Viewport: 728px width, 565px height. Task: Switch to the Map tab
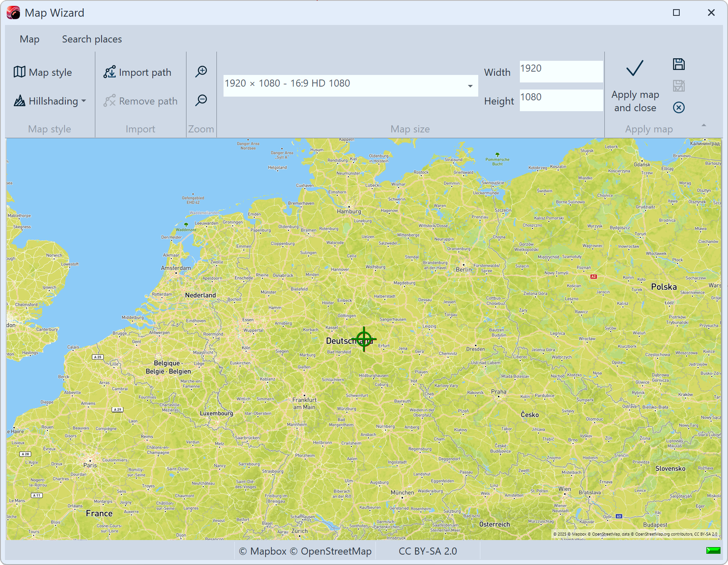click(x=30, y=39)
